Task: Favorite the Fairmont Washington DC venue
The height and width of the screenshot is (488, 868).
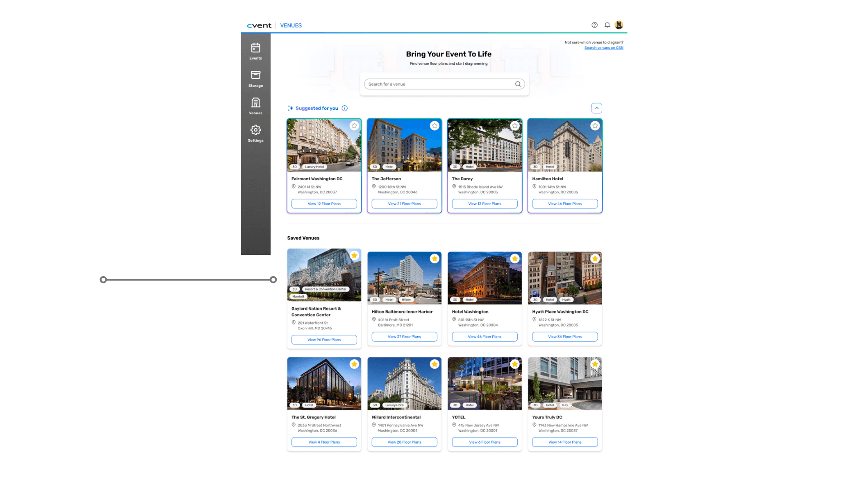Action: point(354,126)
